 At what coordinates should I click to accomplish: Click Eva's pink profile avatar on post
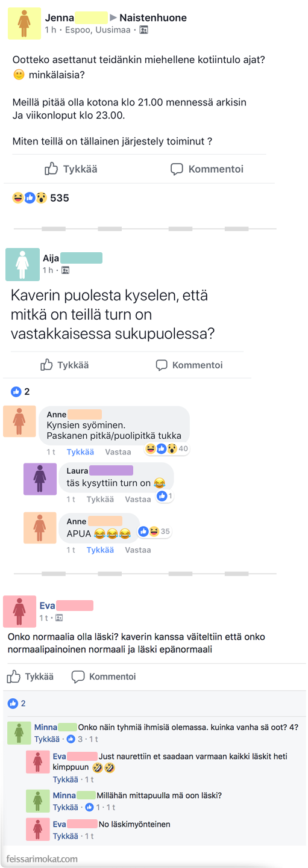19,611
